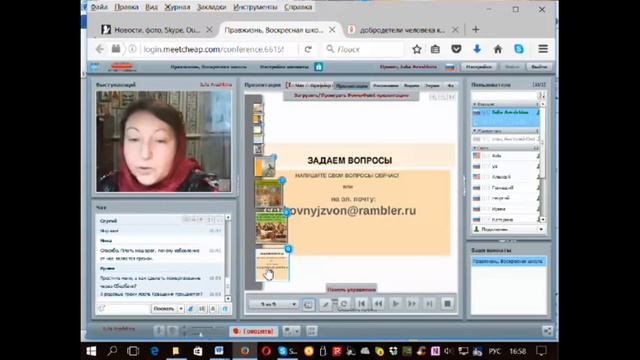This screenshot has height=360, width=640.
Task: Go back with the browser back arrow
Action: point(100,49)
